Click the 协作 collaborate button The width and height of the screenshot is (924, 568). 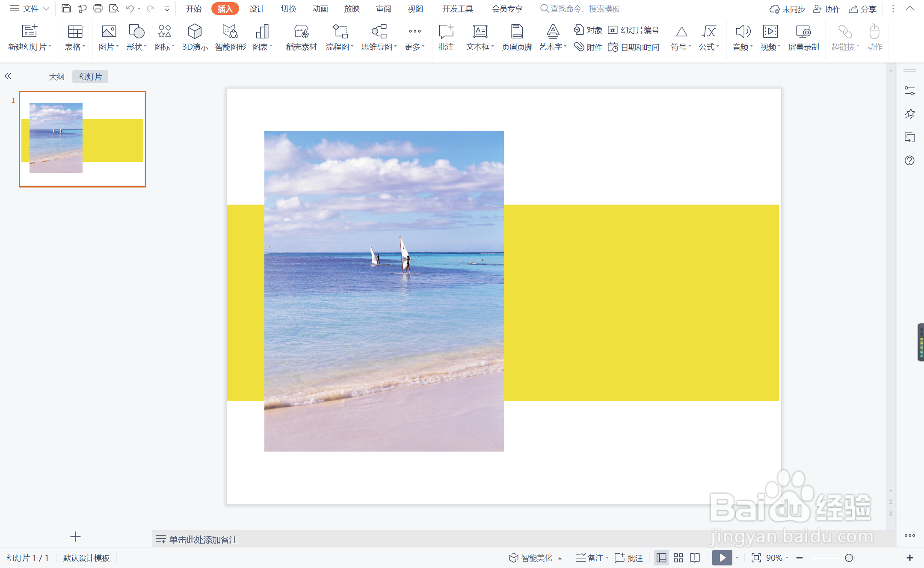point(827,9)
